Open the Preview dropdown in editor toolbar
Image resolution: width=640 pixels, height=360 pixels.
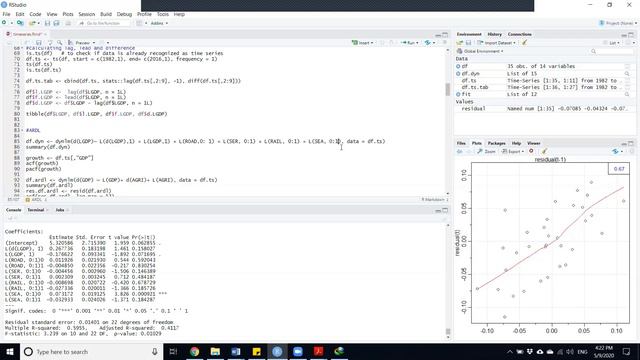click(x=82, y=42)
